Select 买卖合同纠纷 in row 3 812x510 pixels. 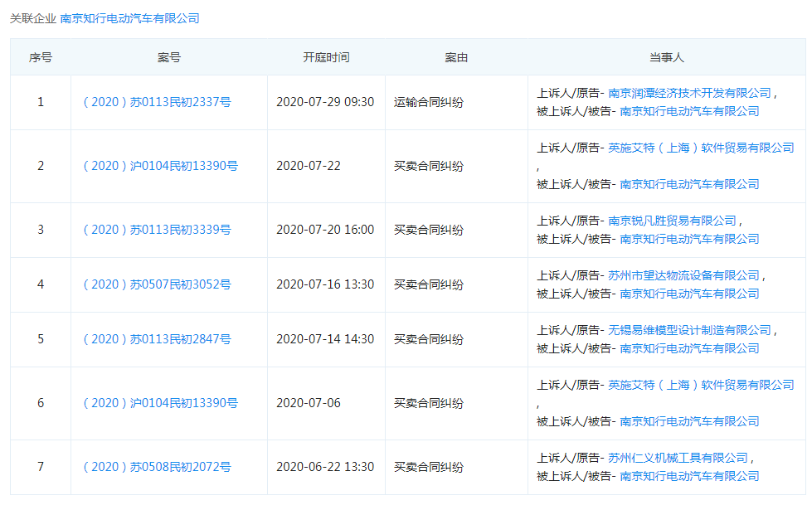429,230
